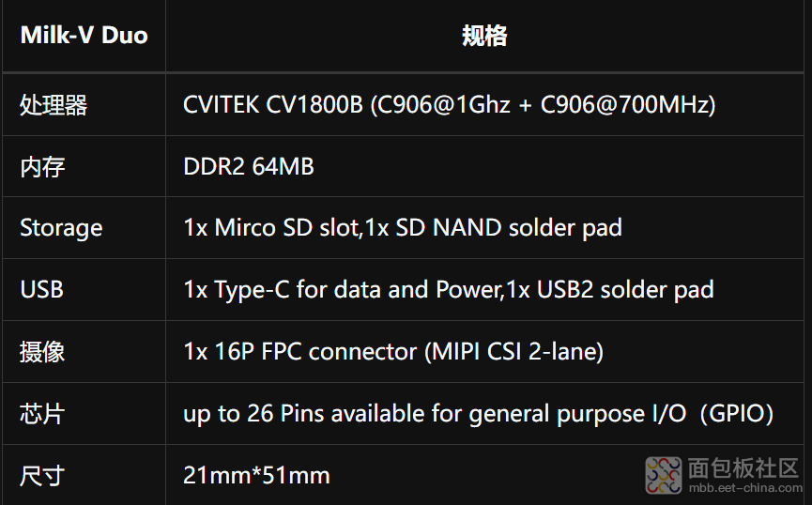Select the 芯片 row label

(x=42, y=414)
